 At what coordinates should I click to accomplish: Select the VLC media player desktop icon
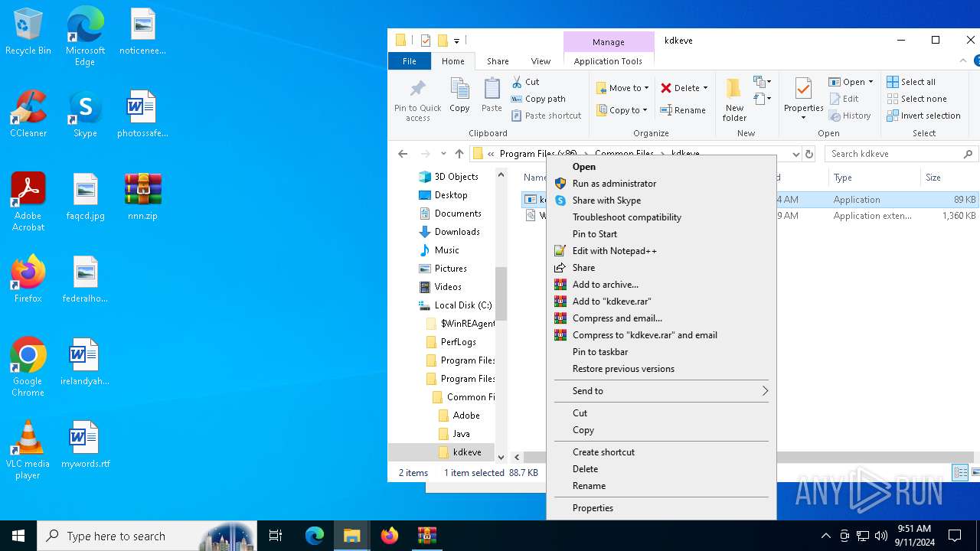click(28, 450)
